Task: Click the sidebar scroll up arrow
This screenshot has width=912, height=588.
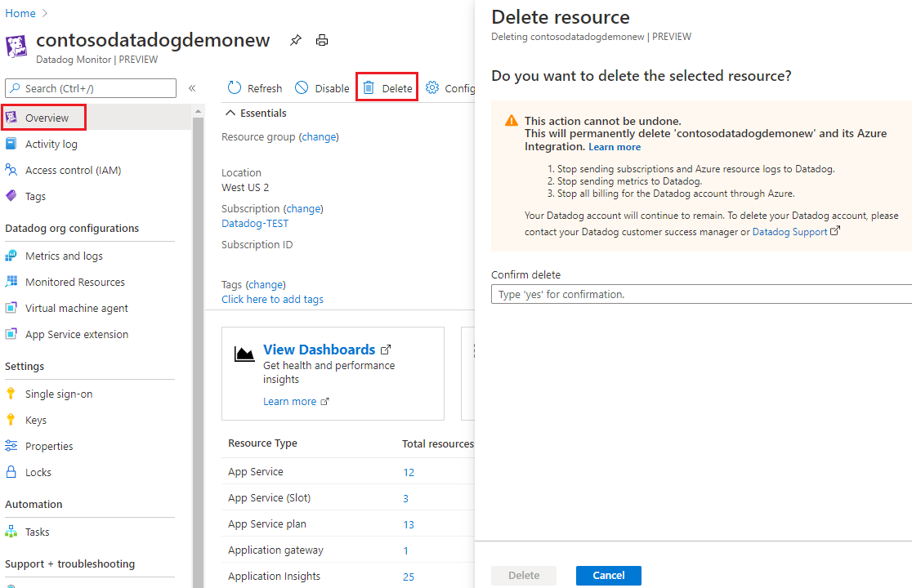Action: pyautogui.click(x=198, y=111)
